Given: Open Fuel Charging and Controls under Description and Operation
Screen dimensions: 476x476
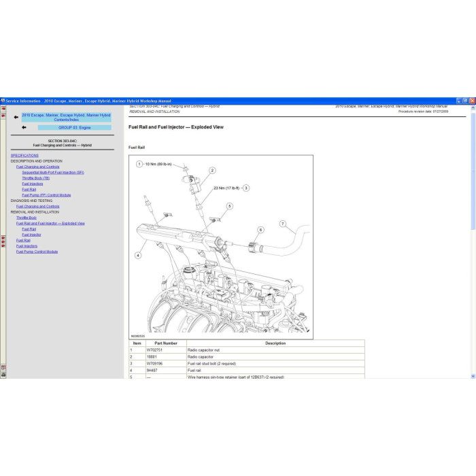Looking at the screenshot, I should 37,167.
